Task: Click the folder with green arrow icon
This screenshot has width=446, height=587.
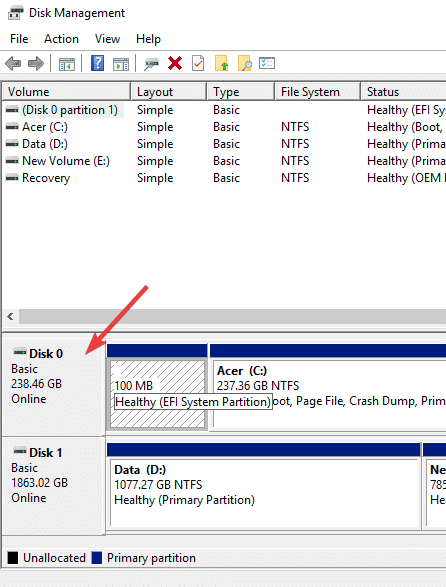Action: (x=221, y=63)
